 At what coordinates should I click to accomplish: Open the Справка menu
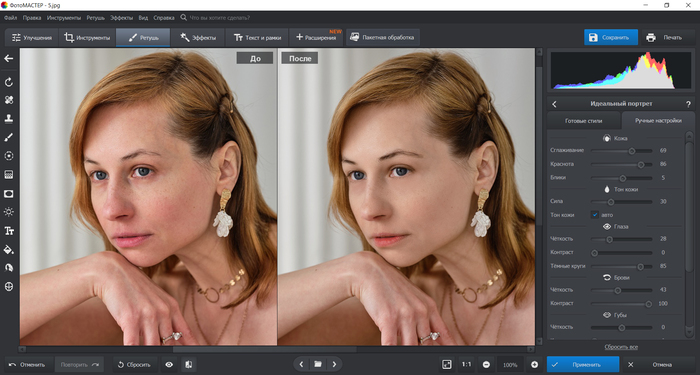point(164,18)
